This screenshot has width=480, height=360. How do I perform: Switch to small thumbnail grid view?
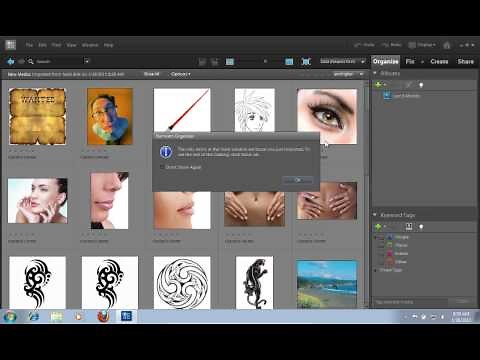coord(230,62)
